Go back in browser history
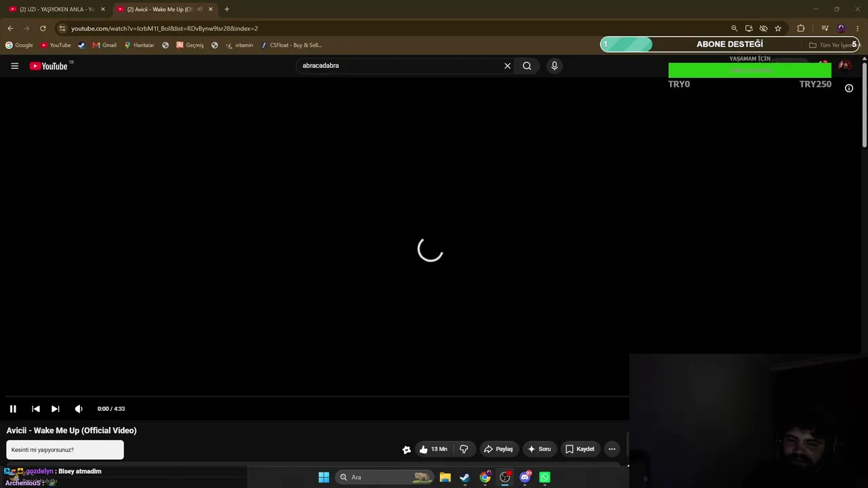Image resolution: width=868 pixels, height=488 pixels. (x=10, y=28)
